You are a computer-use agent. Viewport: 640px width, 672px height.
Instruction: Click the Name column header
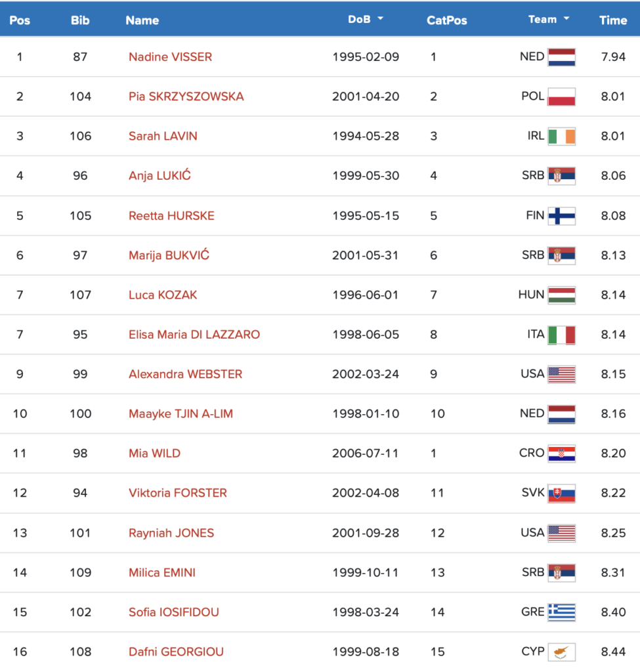coord(142,20)
